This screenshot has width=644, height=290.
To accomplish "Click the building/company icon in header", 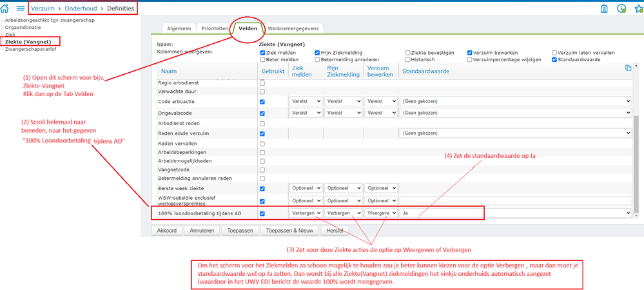I will tap(604, 8).
